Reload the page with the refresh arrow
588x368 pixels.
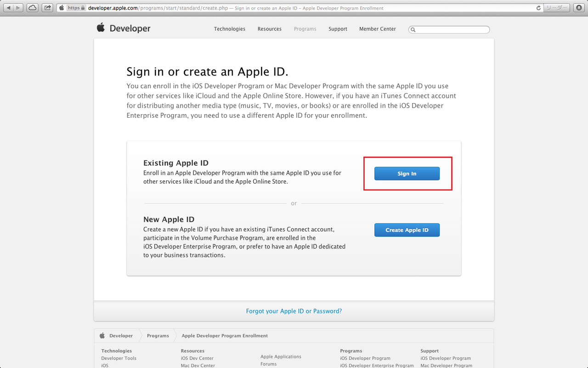(538, 8)
